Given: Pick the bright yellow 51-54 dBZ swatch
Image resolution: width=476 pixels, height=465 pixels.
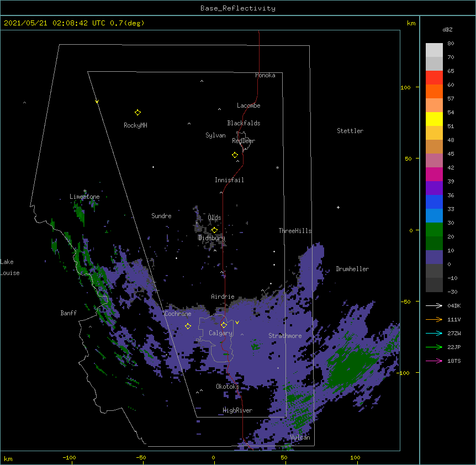Looking at the screenshot, I should pyautogui.click(x=434, y=119).
